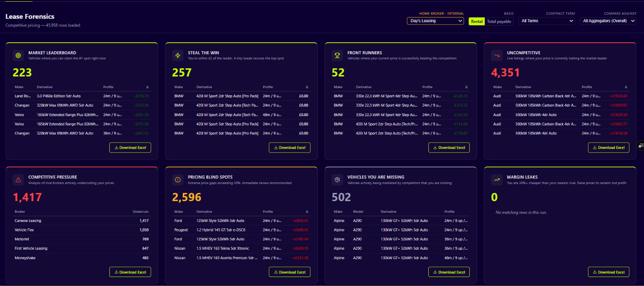
Task: Open floating side widget at right edge
Action: (641, 146)
